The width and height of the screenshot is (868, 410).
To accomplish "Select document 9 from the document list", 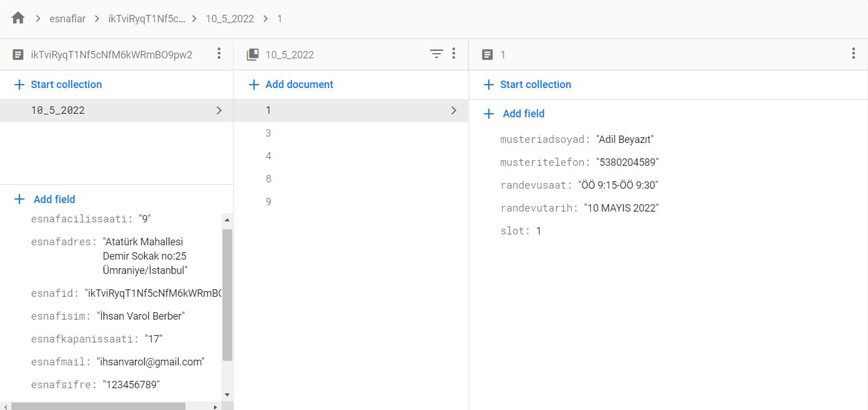I will 268,201.
